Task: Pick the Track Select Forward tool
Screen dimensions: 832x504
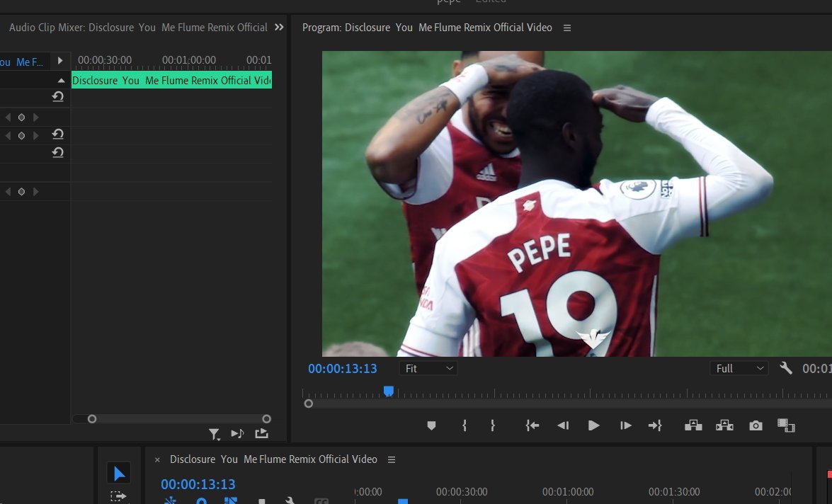Action: point(118,497)
